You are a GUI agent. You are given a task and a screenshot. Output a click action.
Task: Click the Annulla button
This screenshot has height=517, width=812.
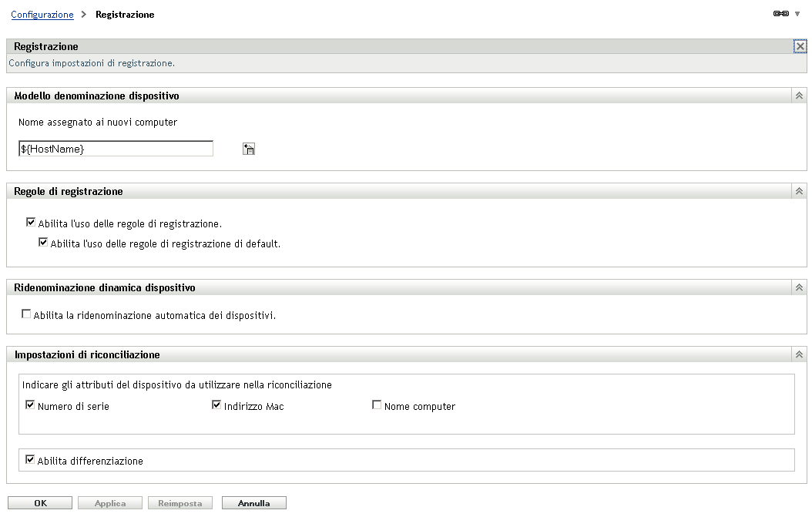(253, 502)
